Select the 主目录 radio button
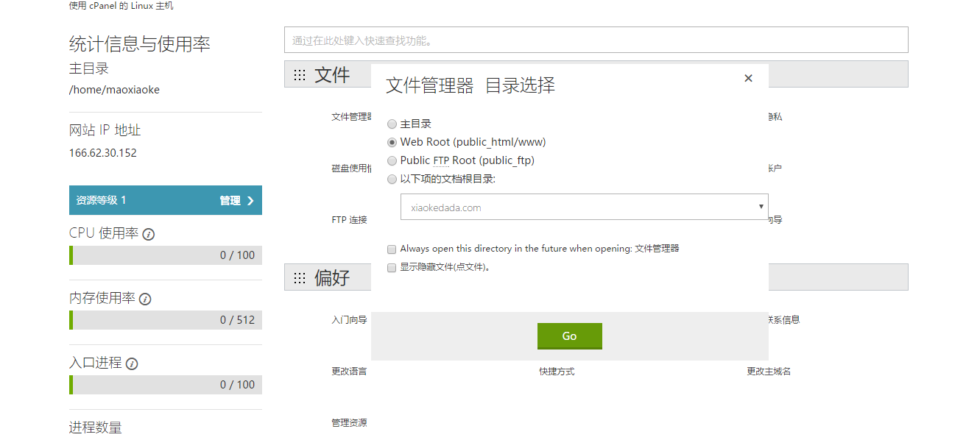The width and height of the screenshot is (980, 440). tap(392, 124)
